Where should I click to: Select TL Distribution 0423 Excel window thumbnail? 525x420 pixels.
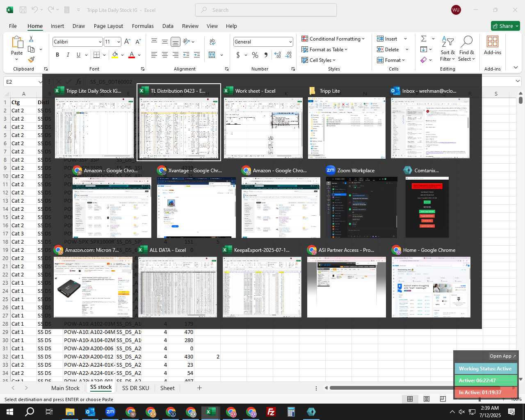pos(178,123)
